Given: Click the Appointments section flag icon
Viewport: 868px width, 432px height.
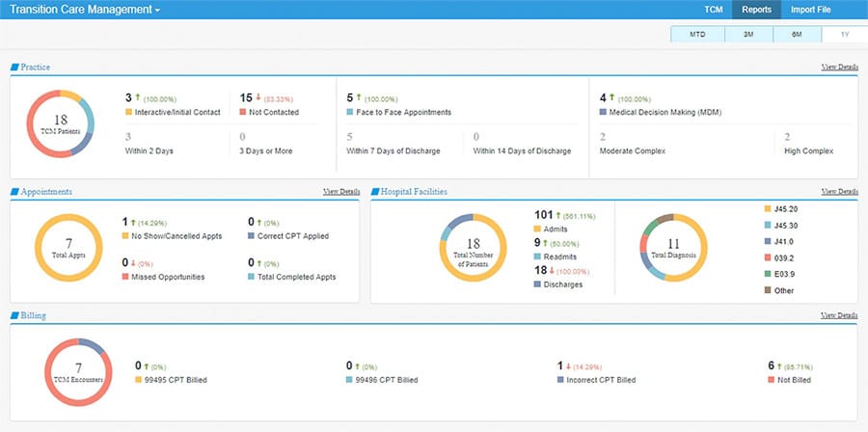Looking at the screenshot, I should (x=14, y=192).
